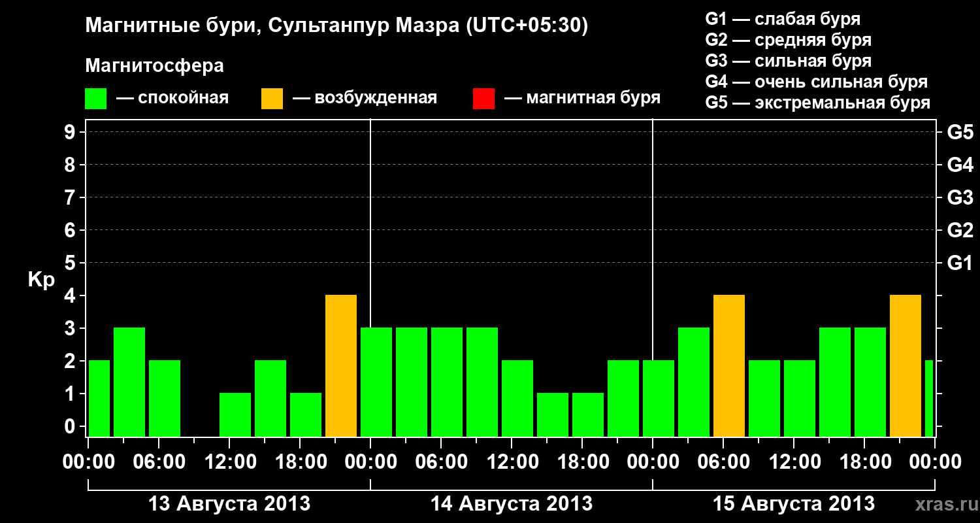Click the 'G5' label on right axis
Image resolution: width=980 pixels, height=523 pixels.
[960, 132]
